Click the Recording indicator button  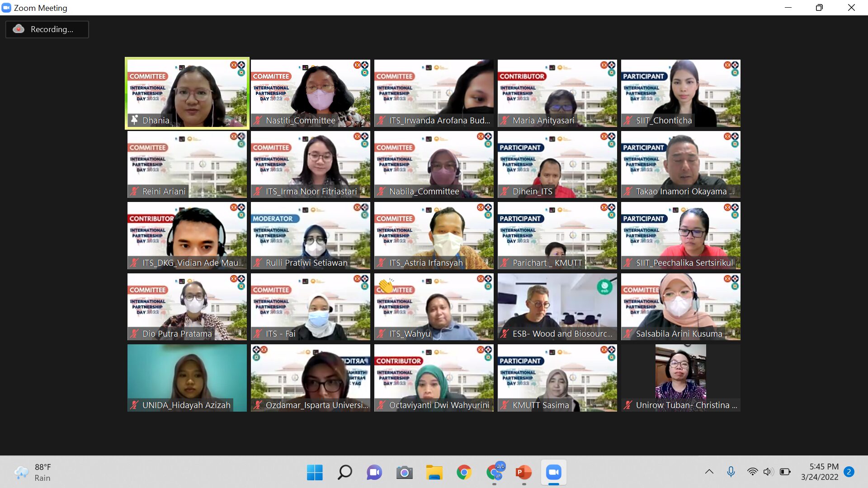47,29
